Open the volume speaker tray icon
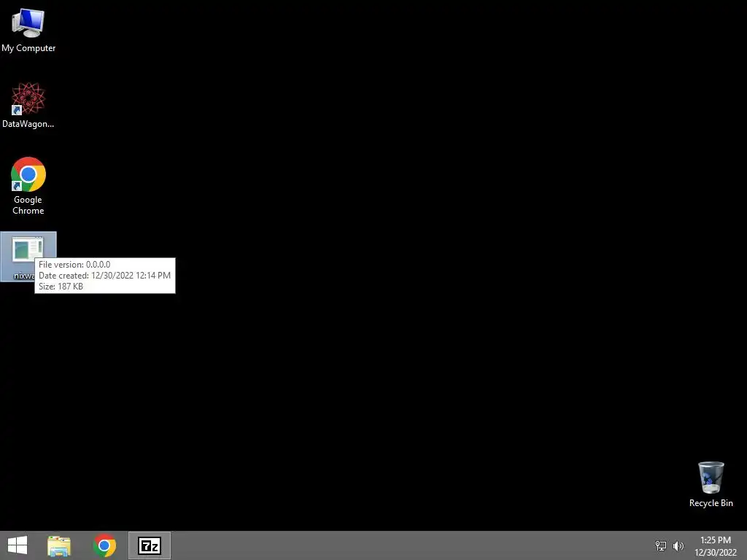This screenshot has width=747, height=560. tap(678, 545)
